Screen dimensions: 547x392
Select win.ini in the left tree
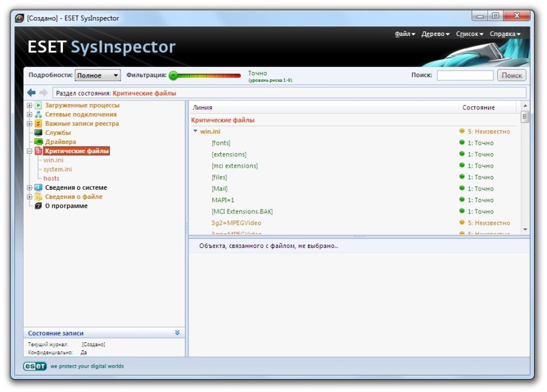tap(53, 160)
